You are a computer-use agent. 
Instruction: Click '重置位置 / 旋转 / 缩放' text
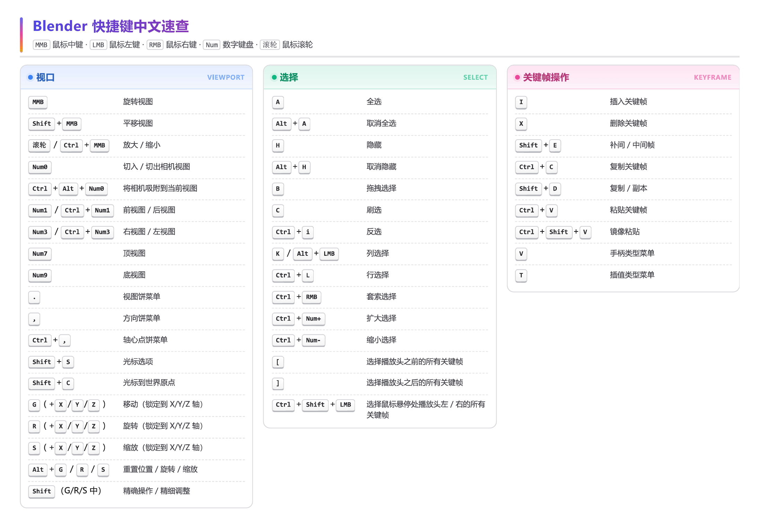tap(160, 469)
